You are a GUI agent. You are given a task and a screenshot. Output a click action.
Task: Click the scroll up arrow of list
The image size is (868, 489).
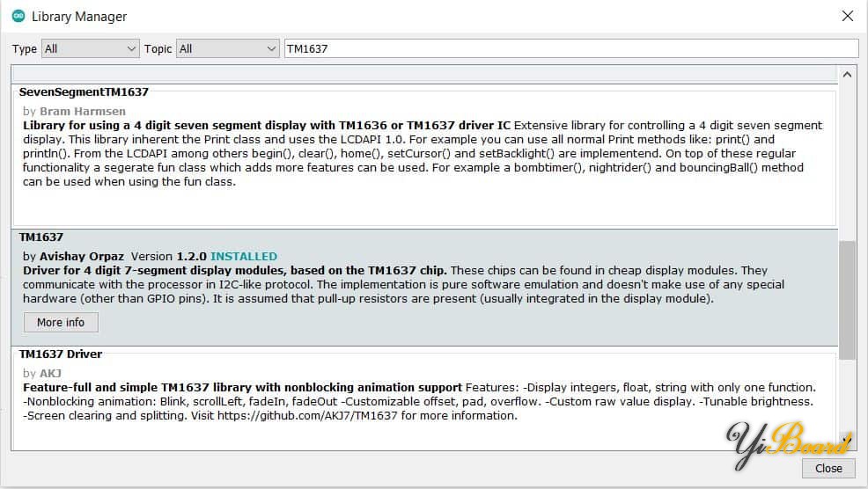coord(847,75)
